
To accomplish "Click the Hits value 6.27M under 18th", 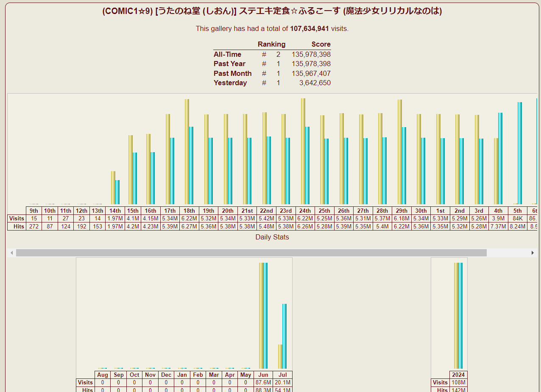I will tap(189, 226).
